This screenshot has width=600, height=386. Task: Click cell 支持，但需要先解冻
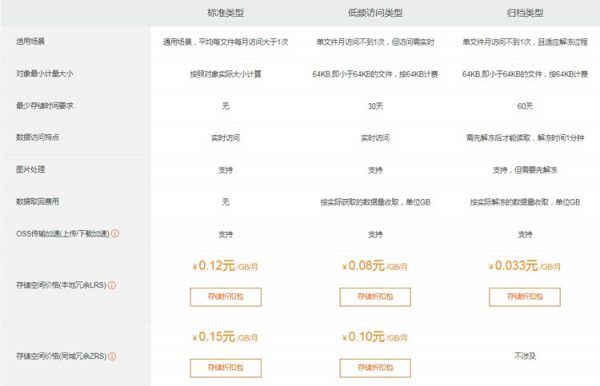(525, 170)
